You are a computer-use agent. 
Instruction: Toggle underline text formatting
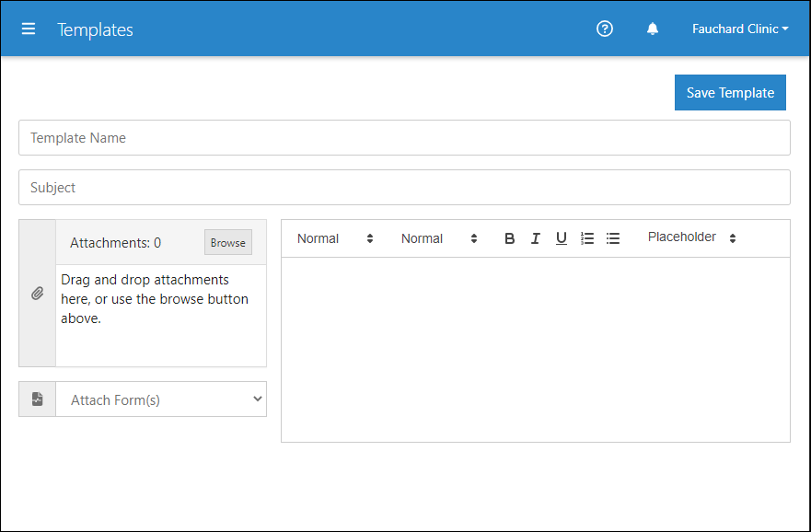[x=562, y=238]
